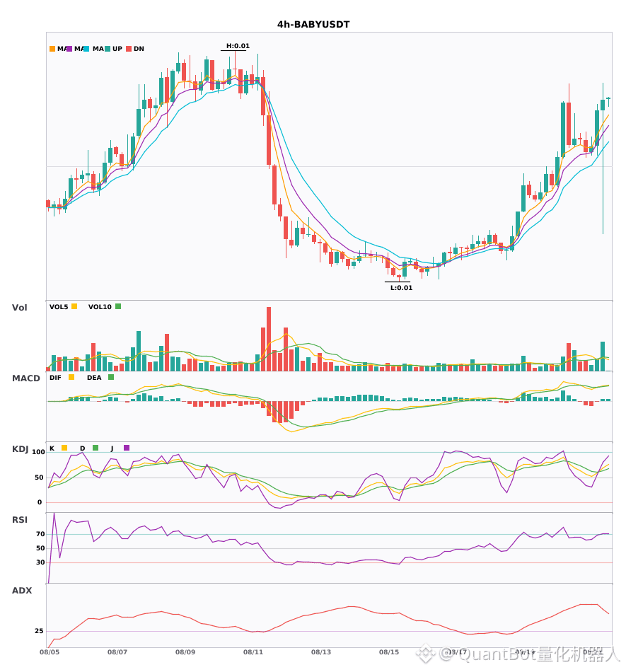Click the 30 level on the RSI axis
Viewport: 626px width, 672px height.
point(40,562)
